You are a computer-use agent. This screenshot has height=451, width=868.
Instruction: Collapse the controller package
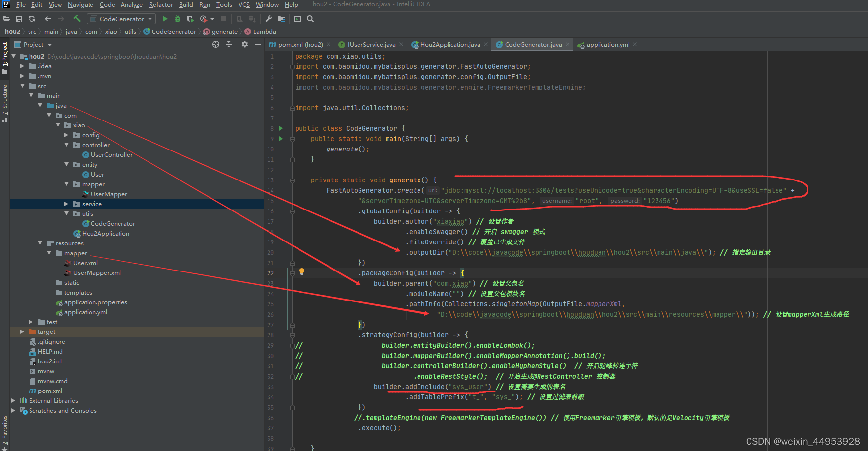66,145
